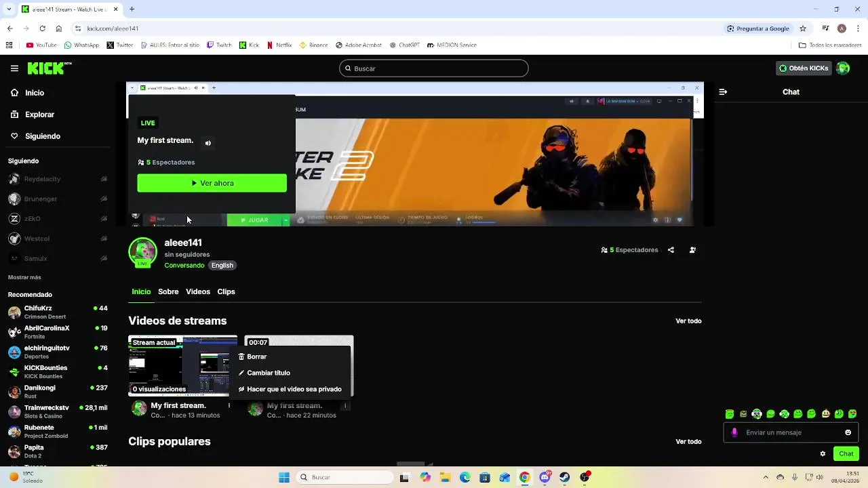Open the user profile avatar menu
868x488 pixels.
(x=843, y=68)
